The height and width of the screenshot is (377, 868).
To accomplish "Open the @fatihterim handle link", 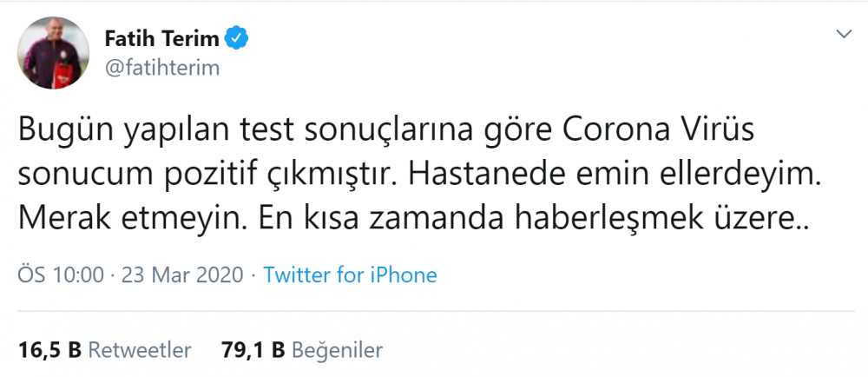I will point(162,67).
